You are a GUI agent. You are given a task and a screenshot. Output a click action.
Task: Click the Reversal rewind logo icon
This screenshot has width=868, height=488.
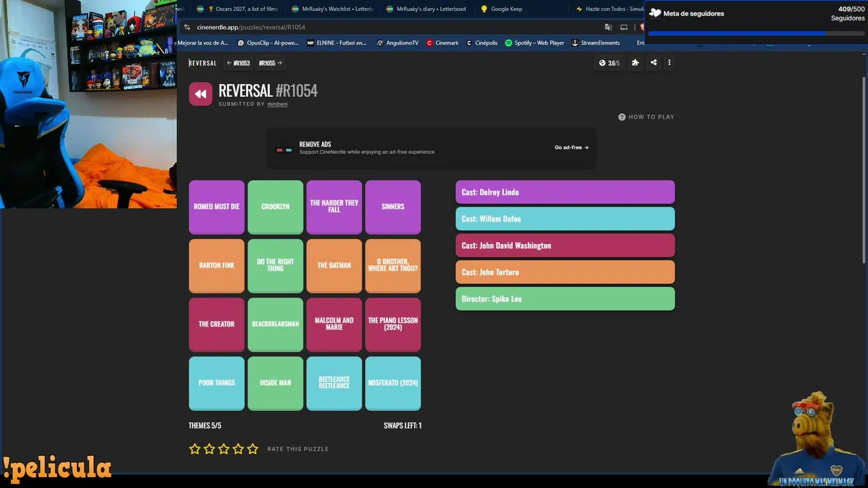(x=201, y=94)
